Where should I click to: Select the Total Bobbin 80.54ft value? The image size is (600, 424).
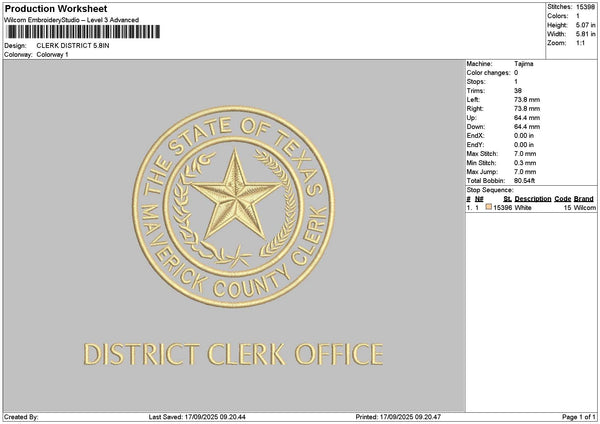point(526,178)
